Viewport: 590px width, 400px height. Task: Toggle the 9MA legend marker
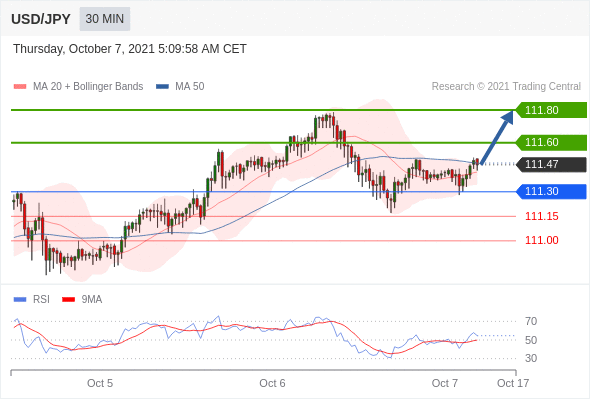[x=68, y=300]
